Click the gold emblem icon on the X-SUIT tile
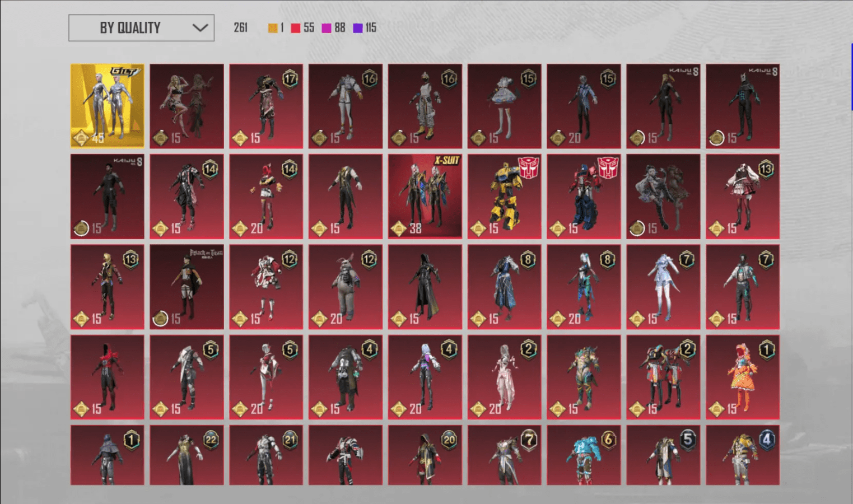This screenshot has width=853, height=504. [x=398, y=228]
